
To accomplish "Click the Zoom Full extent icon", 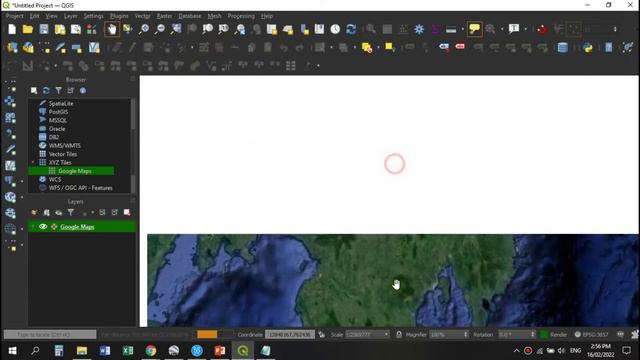I will 176,29.
